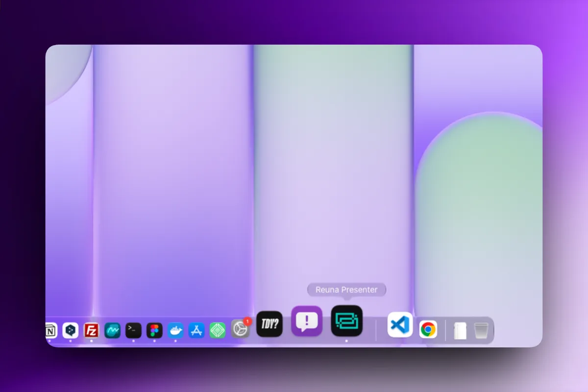Launch Docker whale icon

point(175,331)
